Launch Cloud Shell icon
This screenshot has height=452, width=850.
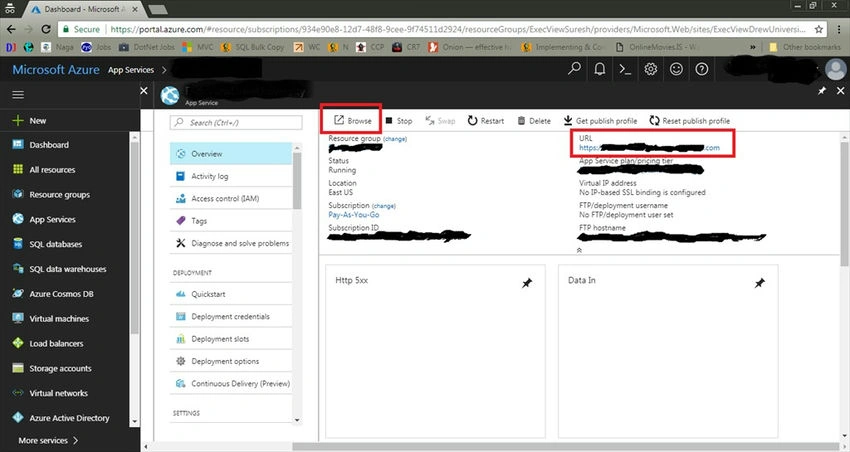coord(625,69)
